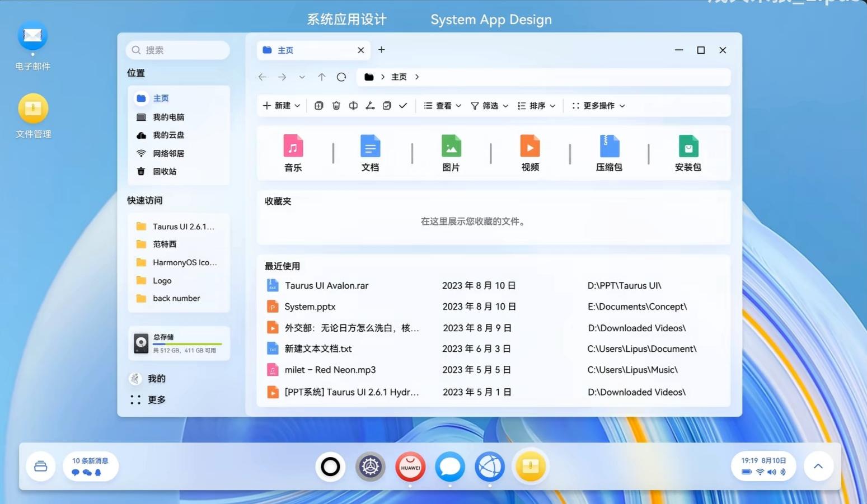Viewport: 867px width, 504px height.
Task: Type in the 搜索 search field
Action: click(x=177, y=50)
